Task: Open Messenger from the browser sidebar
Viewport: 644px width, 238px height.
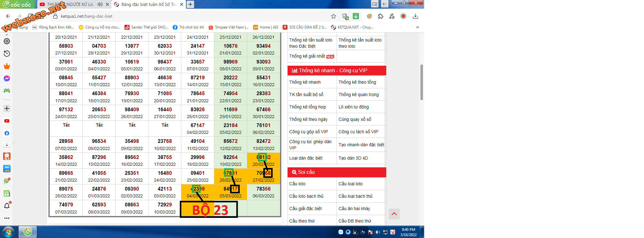Action: click(x=7, y=78)
